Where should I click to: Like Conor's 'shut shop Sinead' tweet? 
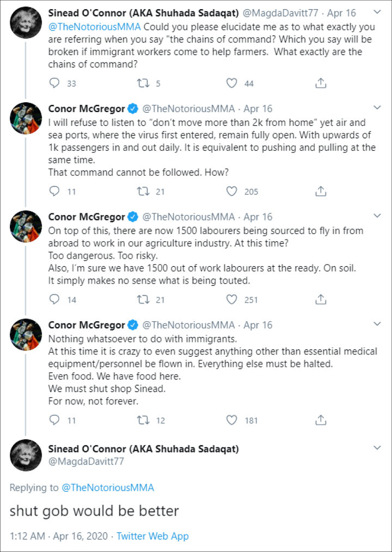(231, 420)
